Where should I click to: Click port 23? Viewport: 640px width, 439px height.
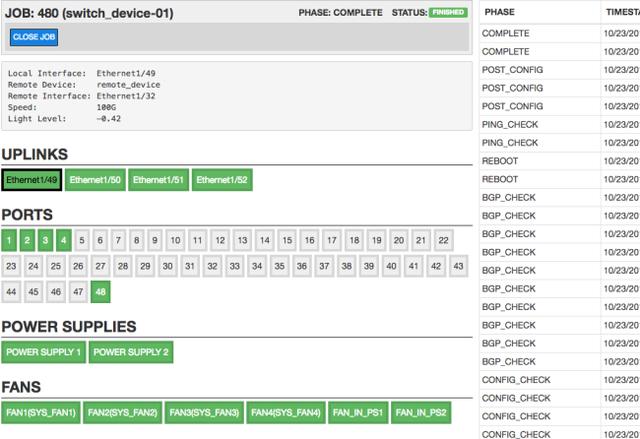click(11, 266)
